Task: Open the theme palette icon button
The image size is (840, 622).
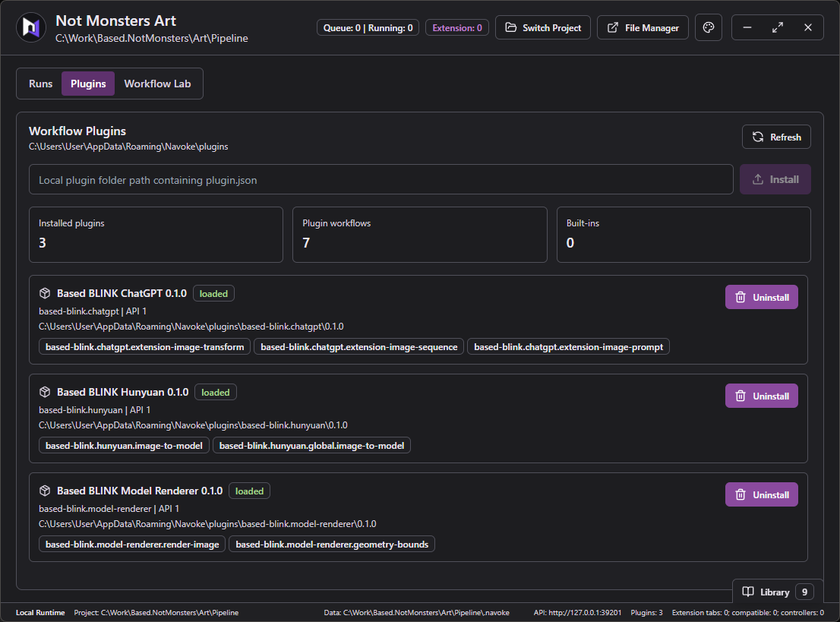Action: [x=708, y=27]
